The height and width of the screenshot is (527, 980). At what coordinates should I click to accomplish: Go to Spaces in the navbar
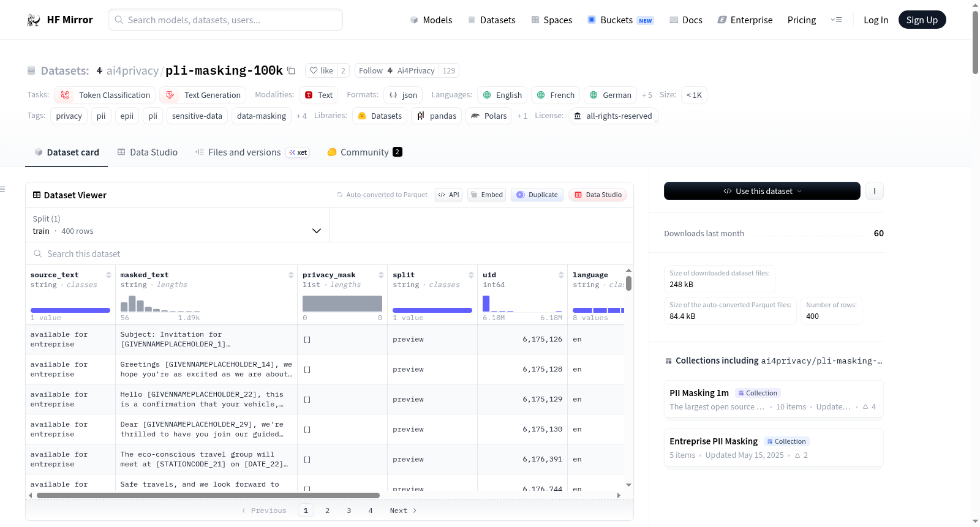[x=552, y=20]
